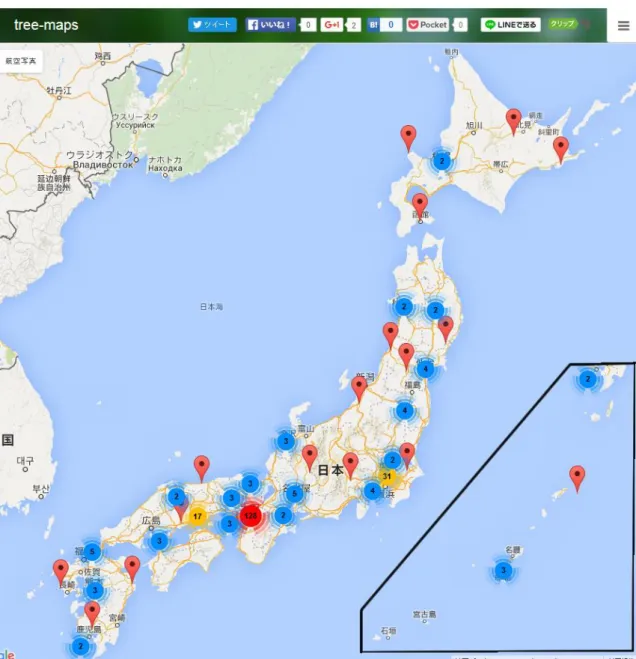Open the 3 cluster near 富山
The height and width of the screenshot is (659, 636).
[286, 441]
